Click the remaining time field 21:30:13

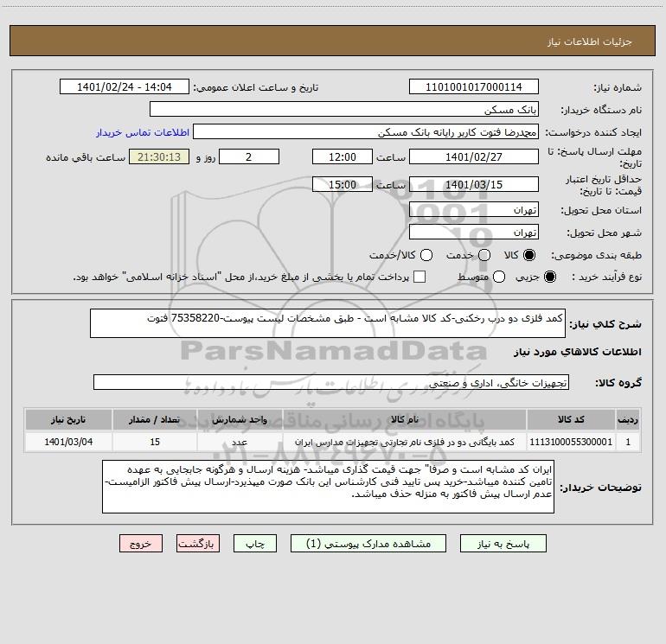coord(159,156)
